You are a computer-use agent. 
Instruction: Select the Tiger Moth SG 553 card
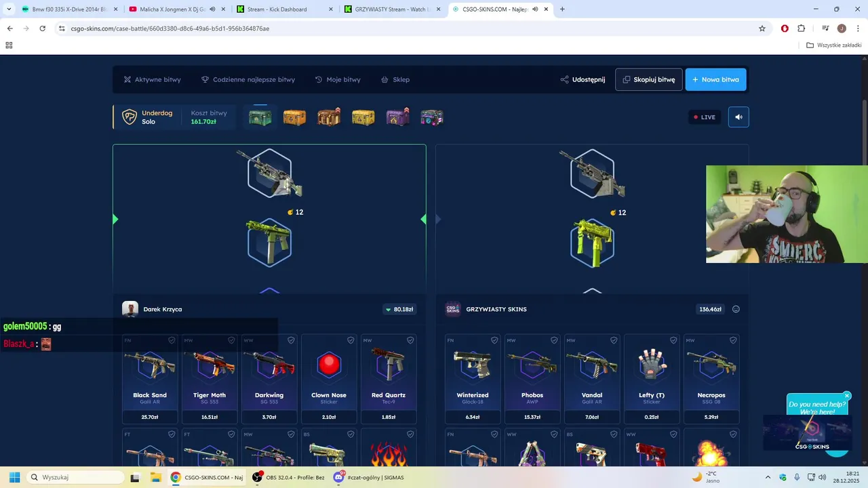pos(210,380)
